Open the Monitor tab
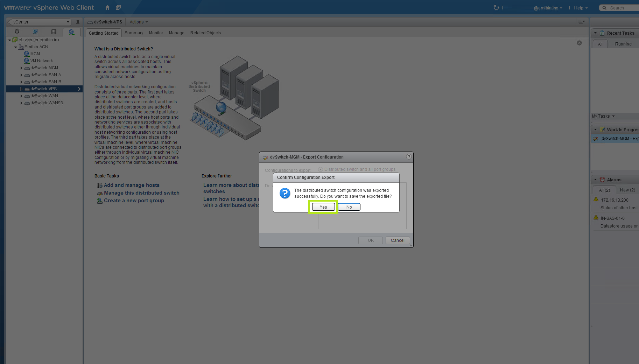 156,33
